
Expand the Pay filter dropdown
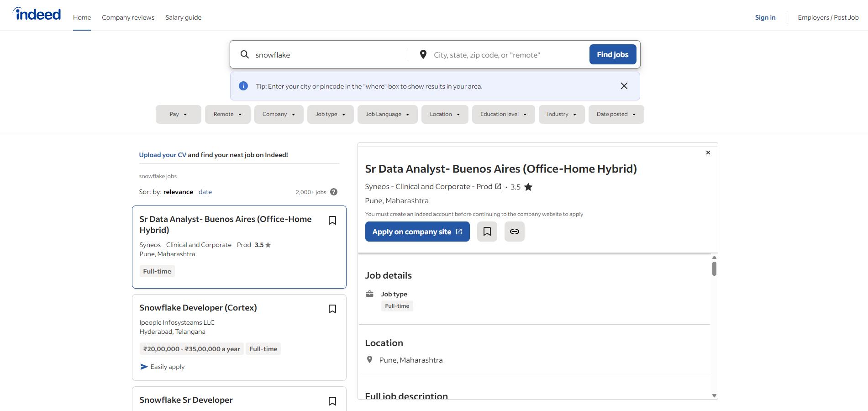point(178,114)
